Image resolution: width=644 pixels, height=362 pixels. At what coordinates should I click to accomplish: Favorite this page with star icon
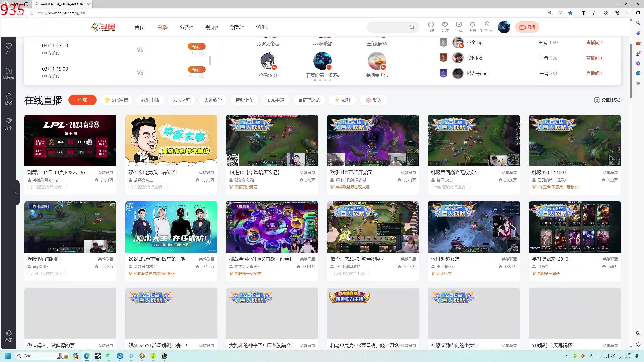[570, 13]
